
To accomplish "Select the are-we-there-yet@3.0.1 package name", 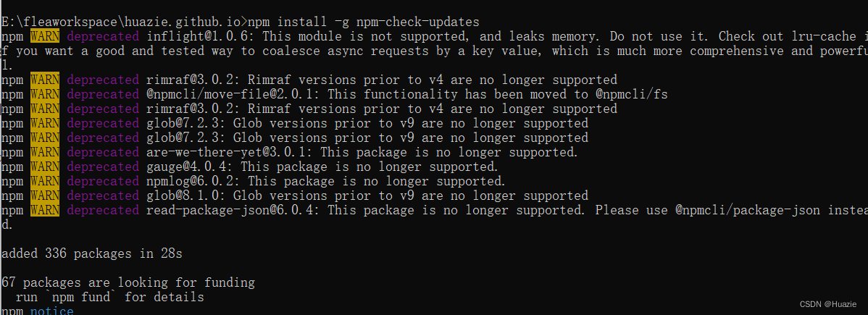I will pos(229,151).
